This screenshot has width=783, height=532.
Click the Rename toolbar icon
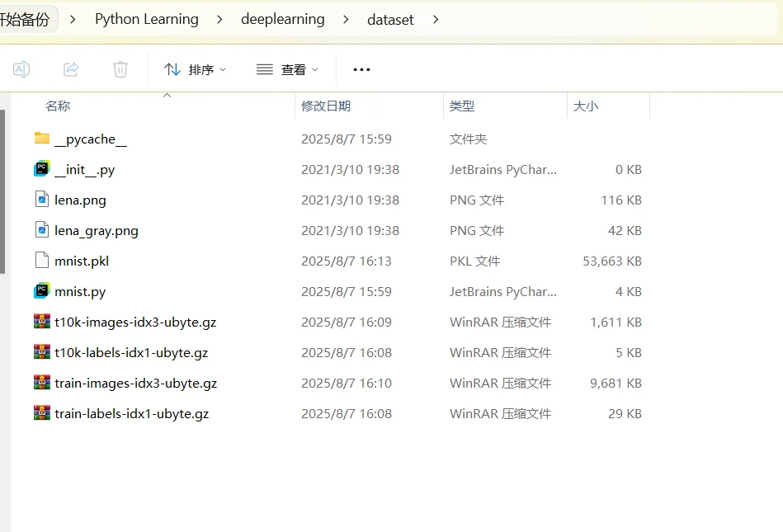[x=21, y=69]
